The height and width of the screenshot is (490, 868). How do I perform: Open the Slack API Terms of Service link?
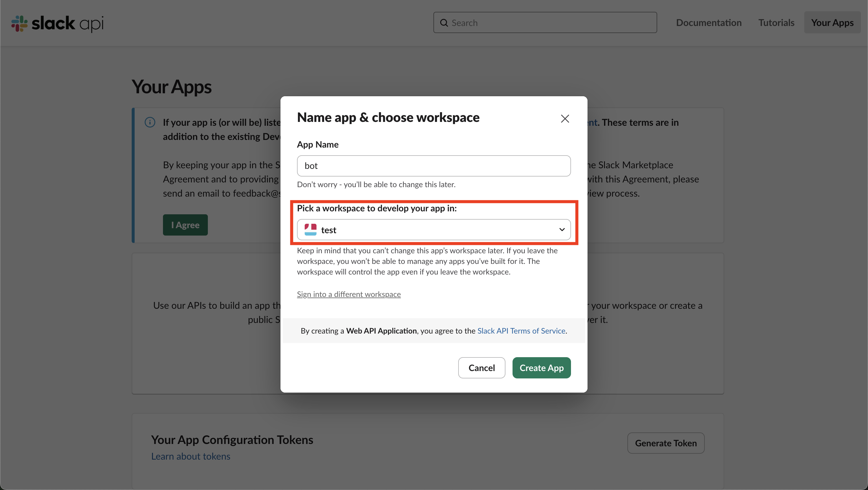pos(521,331)
